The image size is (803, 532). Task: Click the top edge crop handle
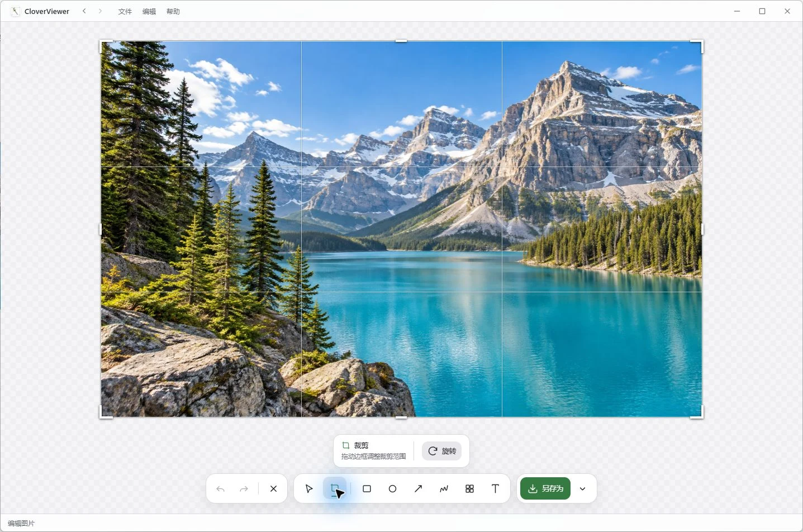(x=401, y=41)
